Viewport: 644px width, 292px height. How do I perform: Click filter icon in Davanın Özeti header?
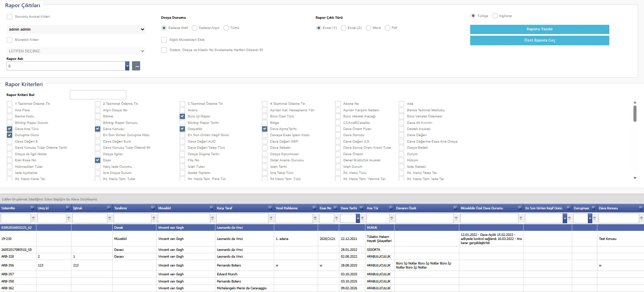[x=455, y=208]
